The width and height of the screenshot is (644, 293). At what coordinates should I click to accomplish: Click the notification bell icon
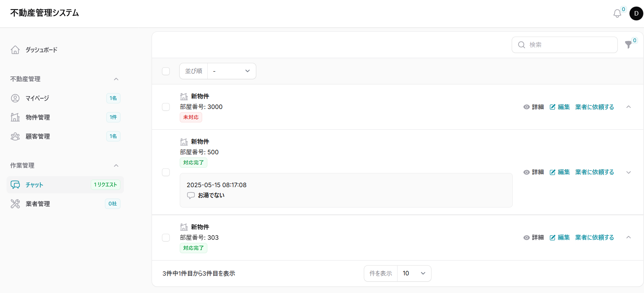click(617, 13)
